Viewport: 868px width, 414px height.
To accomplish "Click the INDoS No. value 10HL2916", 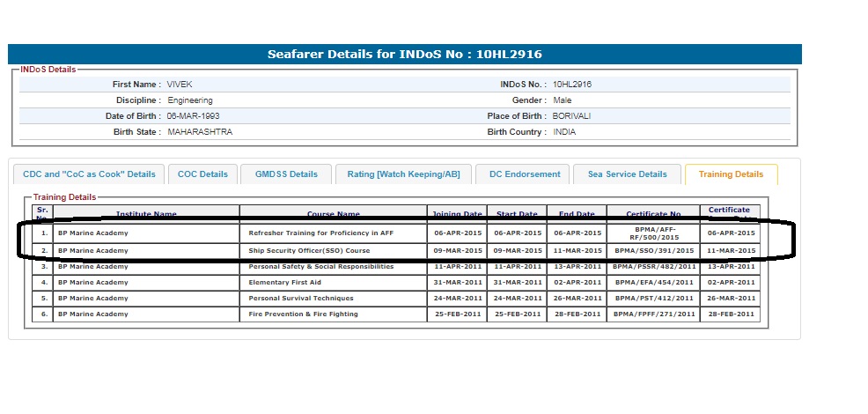I will (572, 85).
